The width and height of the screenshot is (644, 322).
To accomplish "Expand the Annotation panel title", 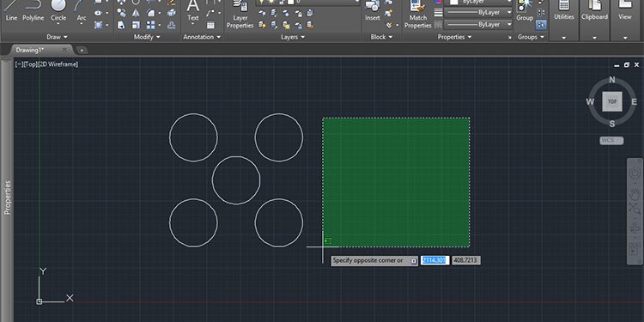I will (x=202, y=37).
